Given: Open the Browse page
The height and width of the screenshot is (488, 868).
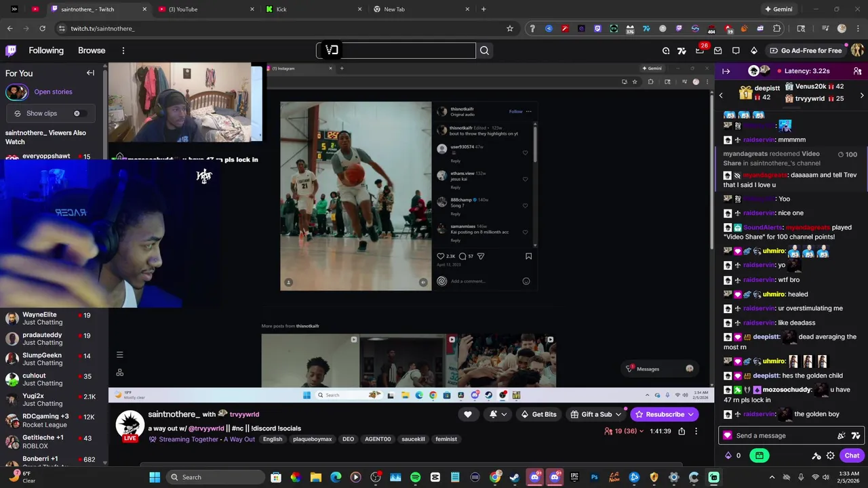Looking at the screenshot, I should point(92,50).
